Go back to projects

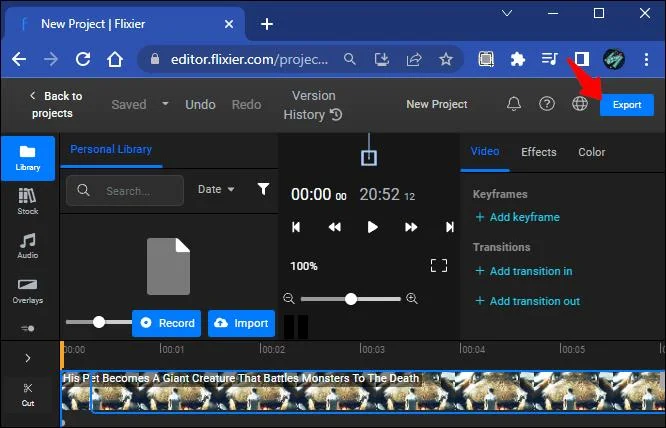pos(56,104)
